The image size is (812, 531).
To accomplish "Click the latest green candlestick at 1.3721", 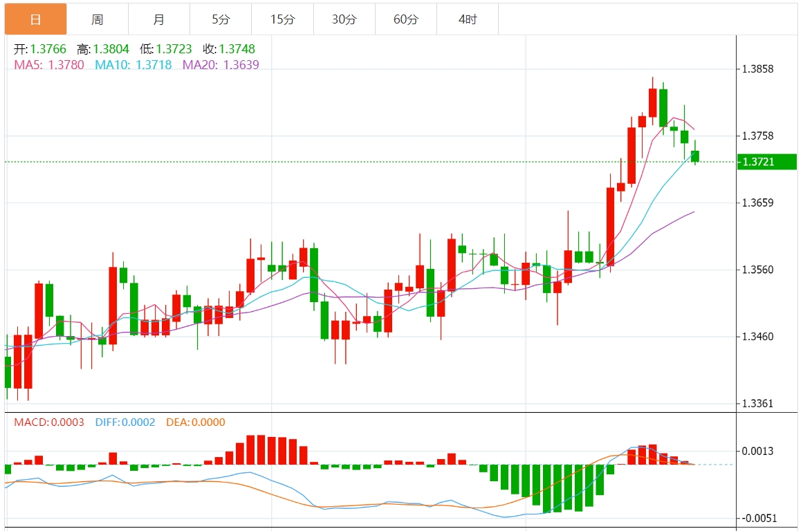I will 695,156.
